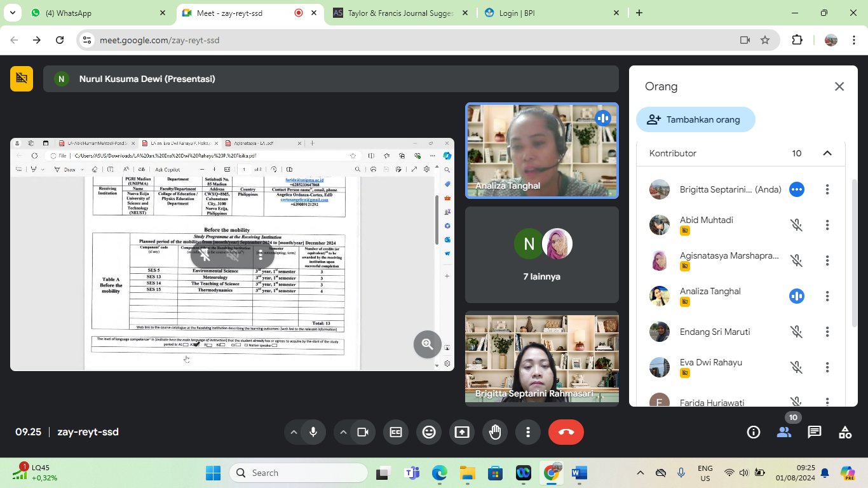
Task: Open more actions for Endang Sri Maruti
Action: point(827,332)
